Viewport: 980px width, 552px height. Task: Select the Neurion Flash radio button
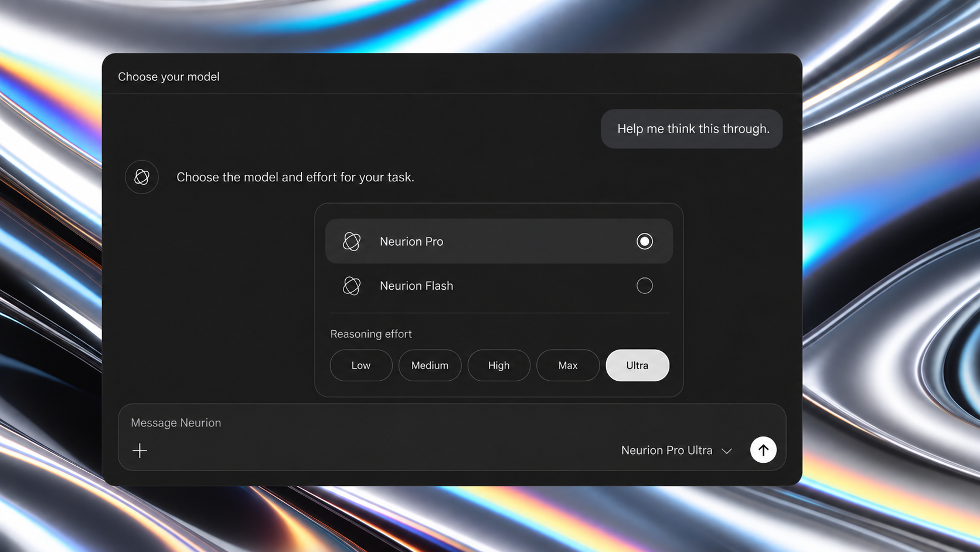click(x=645, y=286)
